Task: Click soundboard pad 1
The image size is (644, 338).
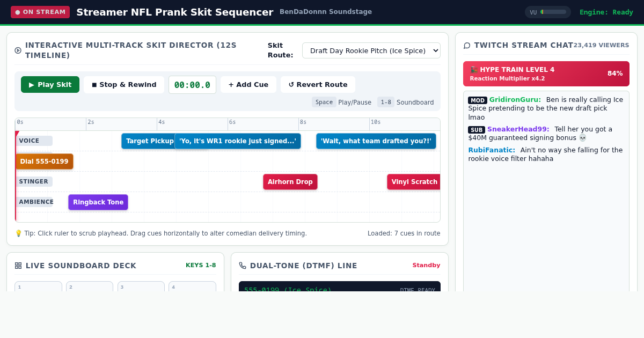Action: [39, 286]
